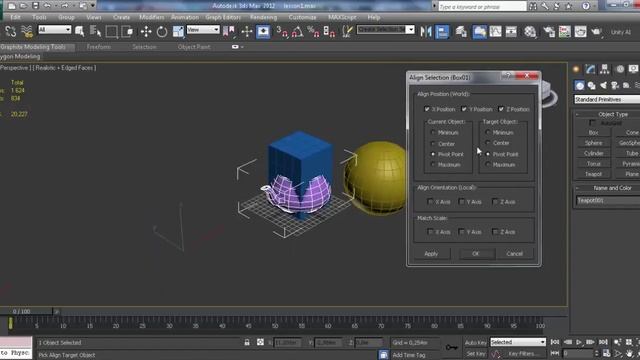Image resolution: width=640 pixels, height=360 pixels.
Task: Toggle Y Position checkbox
Action: pos(464,109)
